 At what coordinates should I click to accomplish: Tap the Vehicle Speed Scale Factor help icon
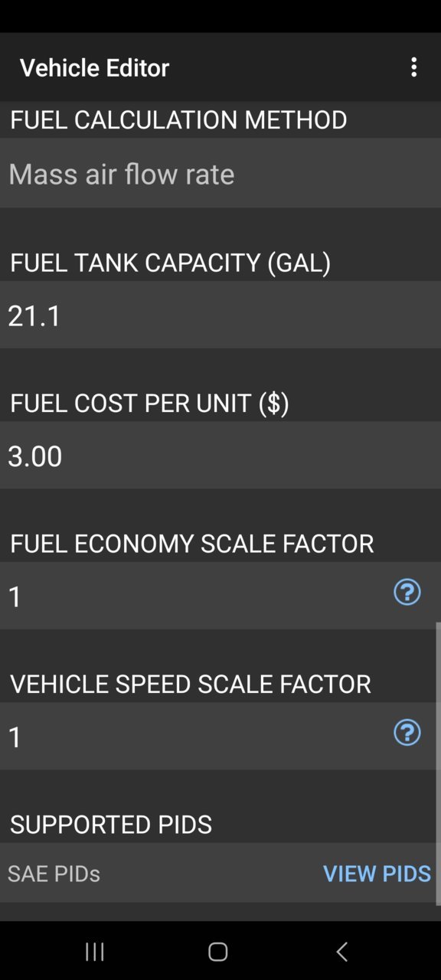click(407, 733)
